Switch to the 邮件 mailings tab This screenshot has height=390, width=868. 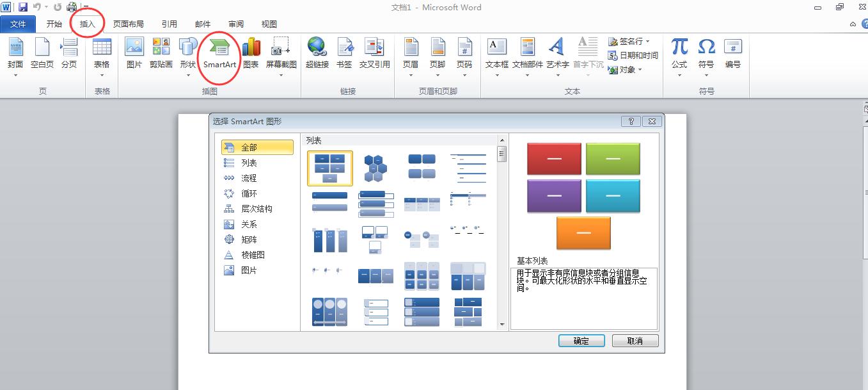[x=203, y=24]
